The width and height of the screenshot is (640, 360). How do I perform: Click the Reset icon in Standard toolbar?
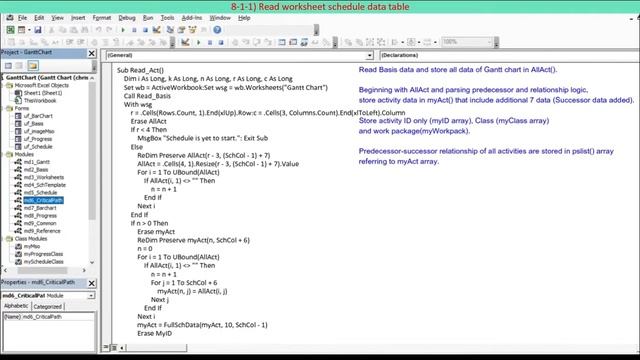click(145, 30)
